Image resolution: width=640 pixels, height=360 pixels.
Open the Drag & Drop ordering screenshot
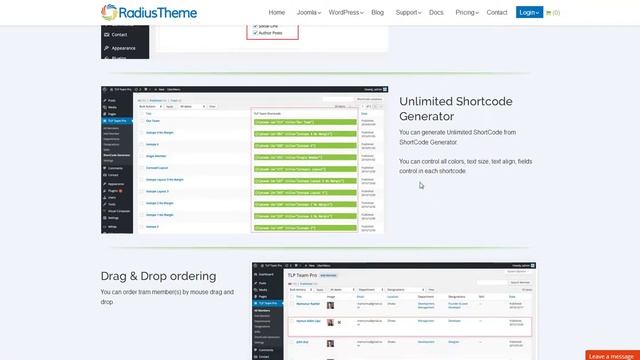coord(394,311)
